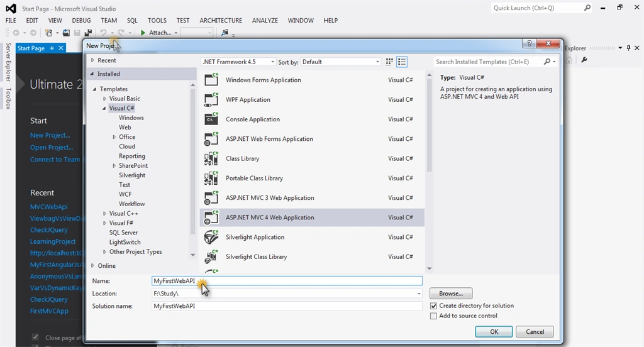Switch to small icons view in template list
This screenshot has width=644, height=347.
point(389,62)
